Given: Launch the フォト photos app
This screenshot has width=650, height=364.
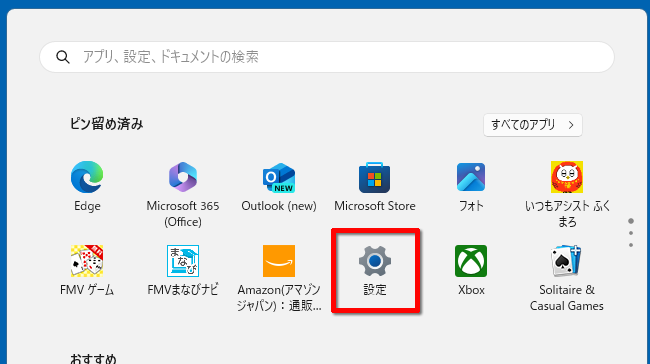Looking at the screenshot, I should click(x=471, y=187).
